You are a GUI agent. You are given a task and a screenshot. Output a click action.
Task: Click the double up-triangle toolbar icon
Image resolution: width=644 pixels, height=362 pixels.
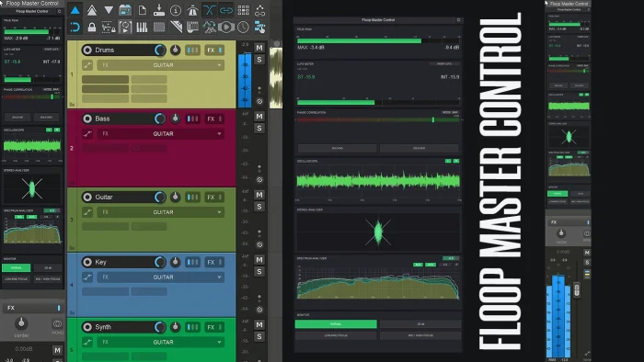click(92, 10)
